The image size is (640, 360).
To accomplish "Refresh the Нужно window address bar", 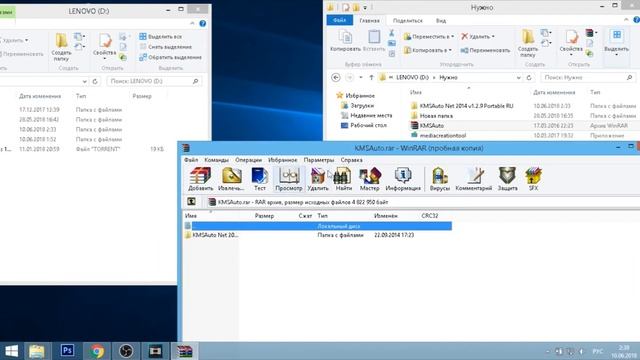I will pos(529,78).
